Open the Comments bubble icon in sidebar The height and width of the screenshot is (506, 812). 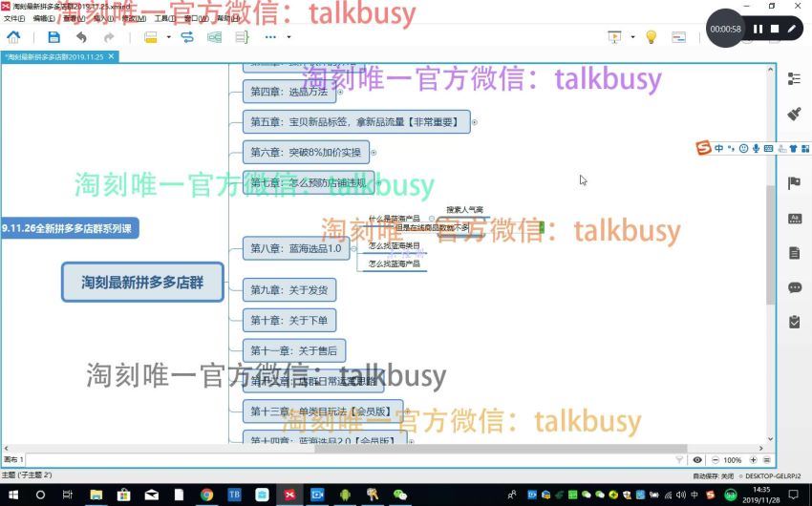click(x=795, y=287)
